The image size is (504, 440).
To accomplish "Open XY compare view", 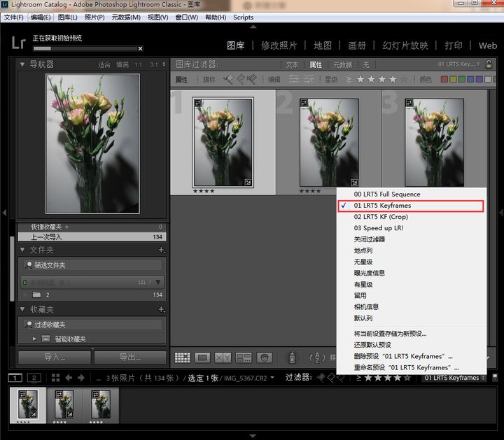I will [223, 357].
